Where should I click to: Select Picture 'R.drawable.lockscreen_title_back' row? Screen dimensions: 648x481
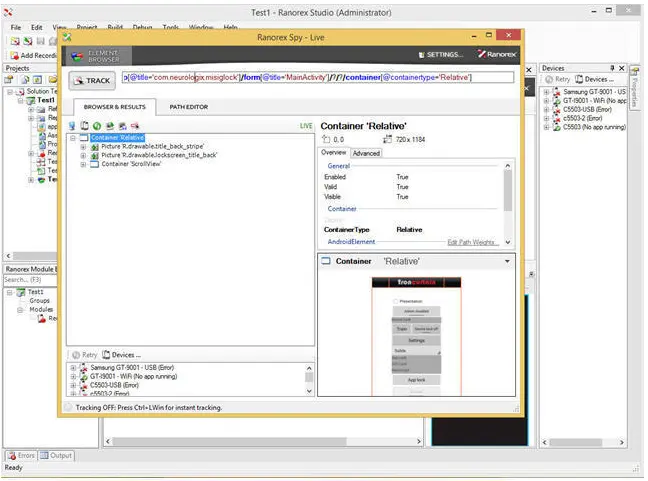point(159,155)
